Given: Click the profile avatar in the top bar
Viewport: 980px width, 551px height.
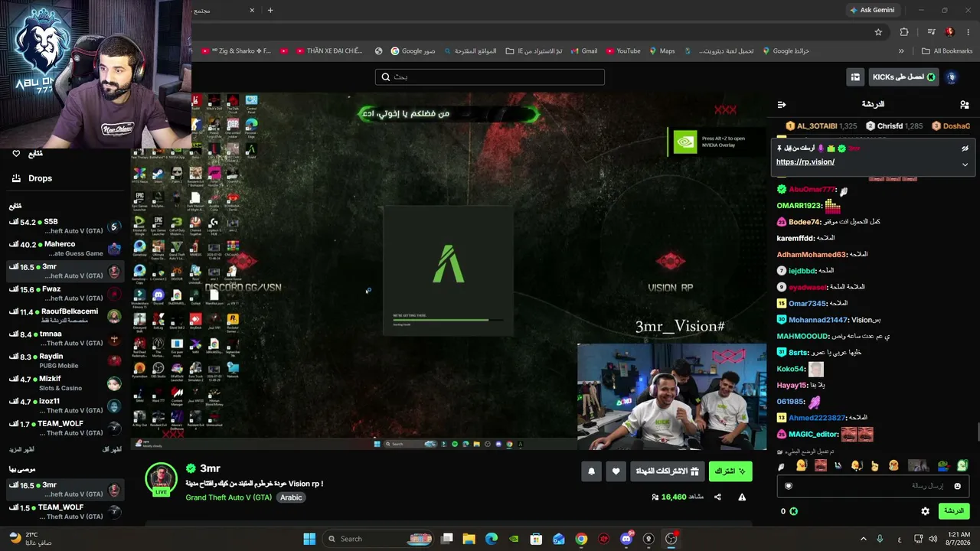Looking at the screenshot, I should [x=952, y=77].
